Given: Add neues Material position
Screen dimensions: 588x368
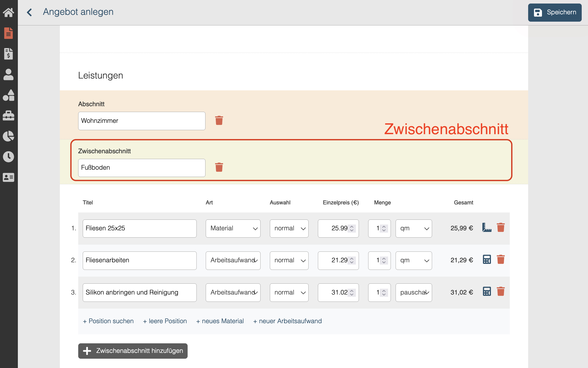Looking at the screenshot, I should [x=220, y=321].
